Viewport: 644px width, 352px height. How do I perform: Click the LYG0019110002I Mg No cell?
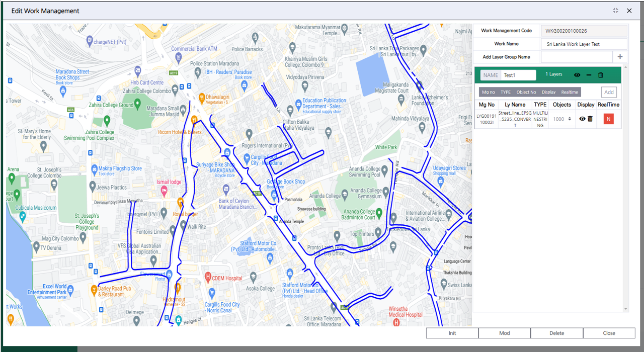[x=487, y=119]
